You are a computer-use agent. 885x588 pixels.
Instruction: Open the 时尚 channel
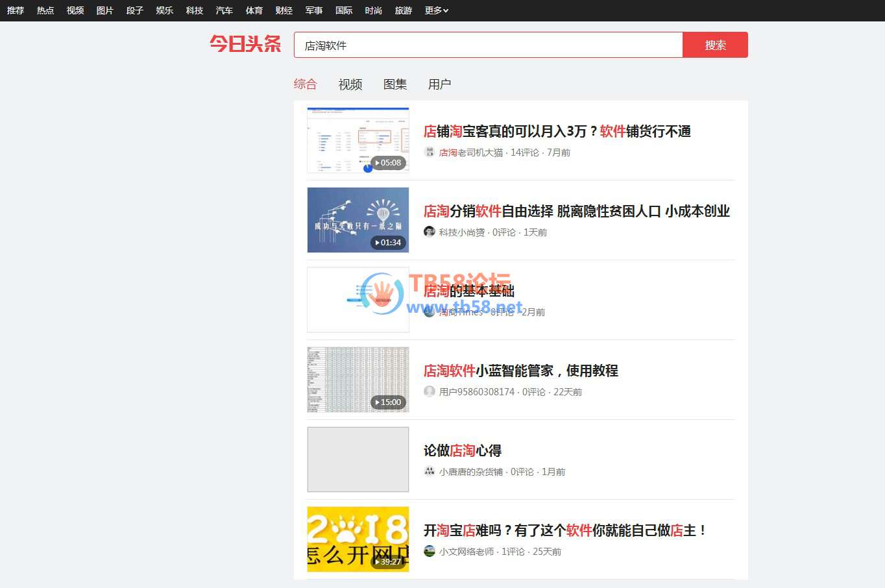click(374, 10)
